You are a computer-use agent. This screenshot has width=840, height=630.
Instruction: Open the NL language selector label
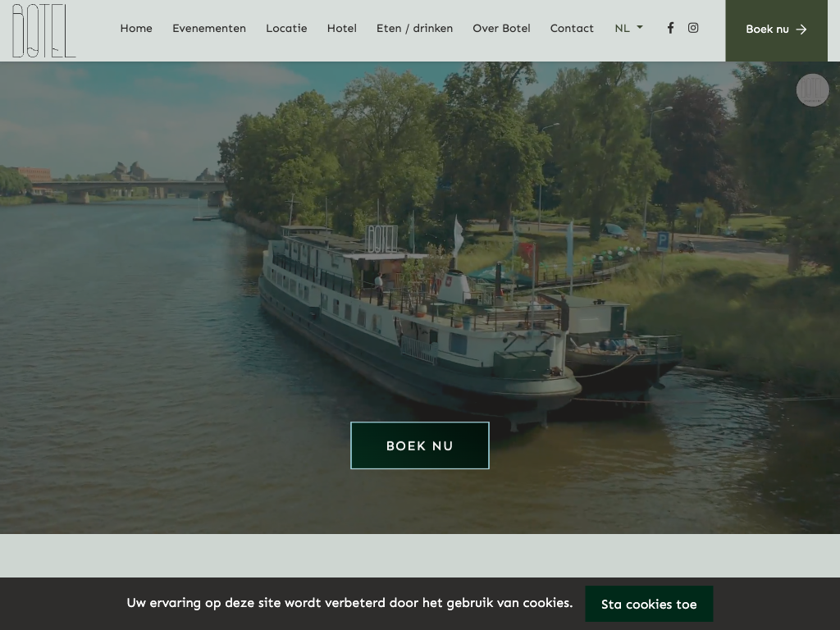pyautogui.click(x=623, y=28)
